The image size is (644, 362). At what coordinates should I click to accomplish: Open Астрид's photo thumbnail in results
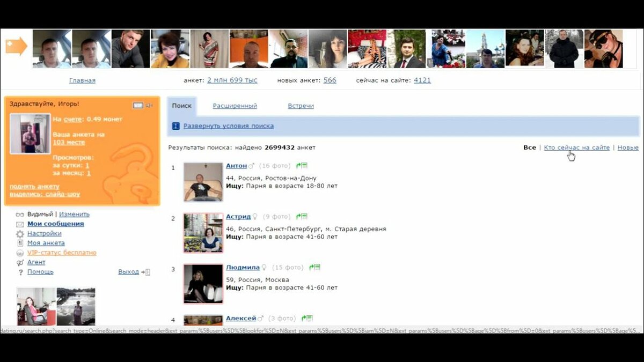tap(203, 233)
